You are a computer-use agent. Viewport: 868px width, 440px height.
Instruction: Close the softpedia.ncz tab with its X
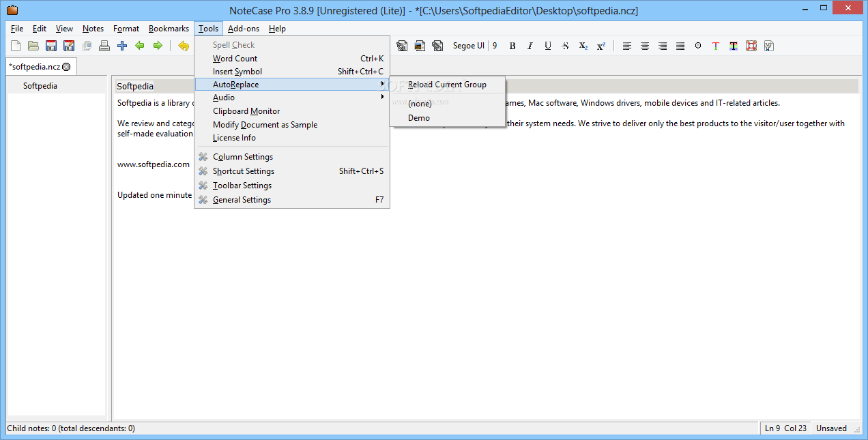click(x=66, y=67)
